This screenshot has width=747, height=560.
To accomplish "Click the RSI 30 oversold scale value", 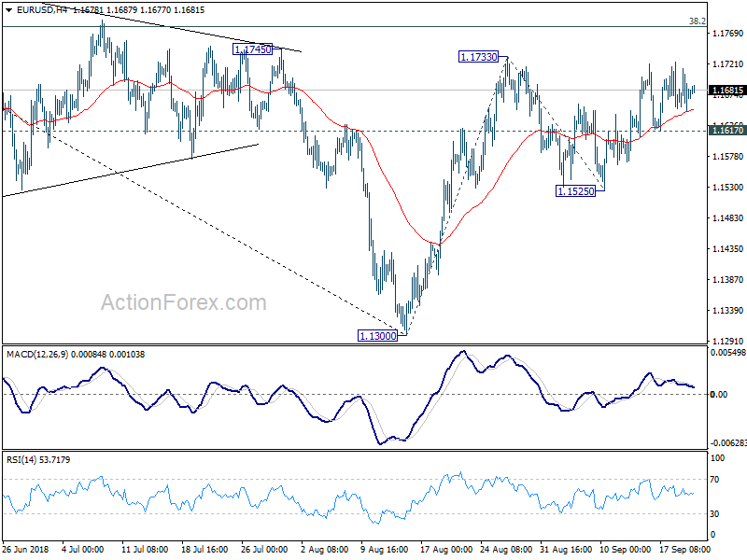I will 714,514.
